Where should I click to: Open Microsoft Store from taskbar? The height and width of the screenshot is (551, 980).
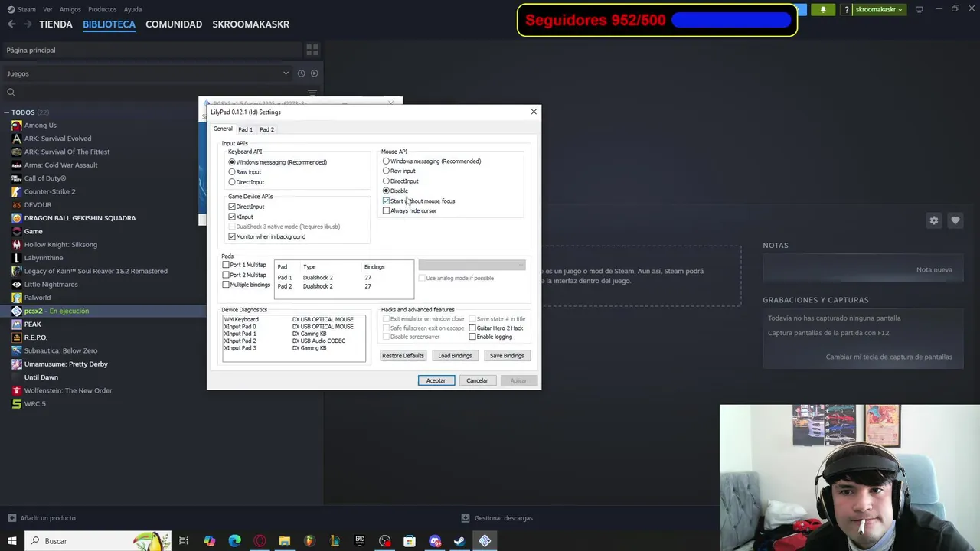click(410, 541)
